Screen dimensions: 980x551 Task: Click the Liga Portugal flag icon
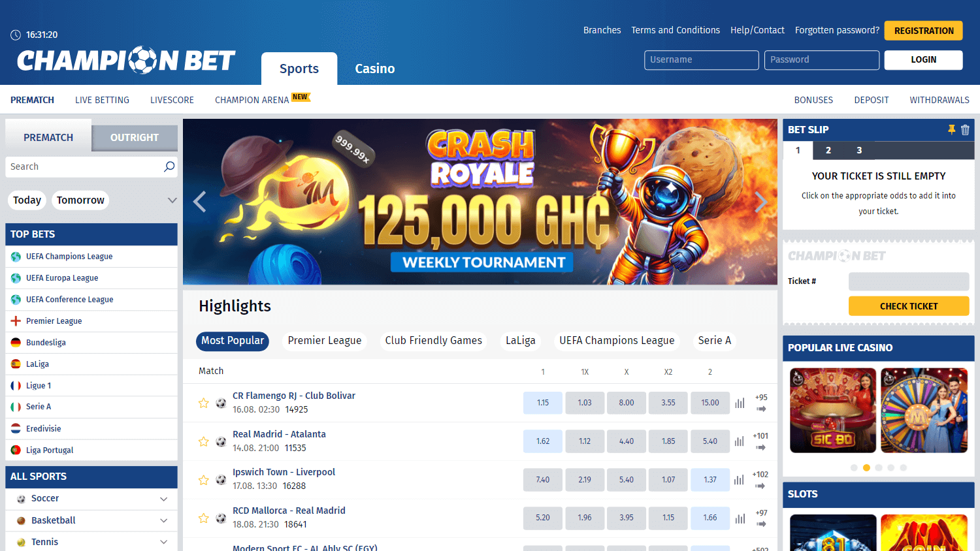(16, 450)
